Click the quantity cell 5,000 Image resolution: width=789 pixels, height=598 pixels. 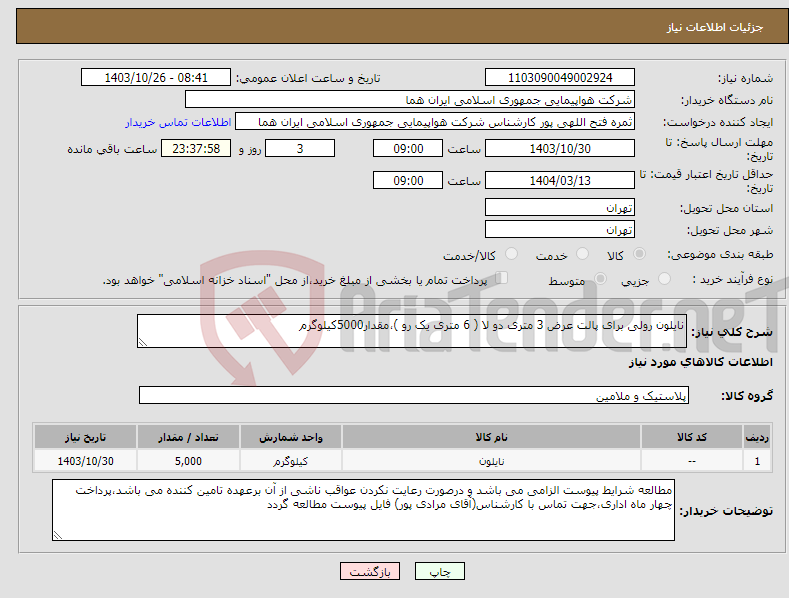188,461
